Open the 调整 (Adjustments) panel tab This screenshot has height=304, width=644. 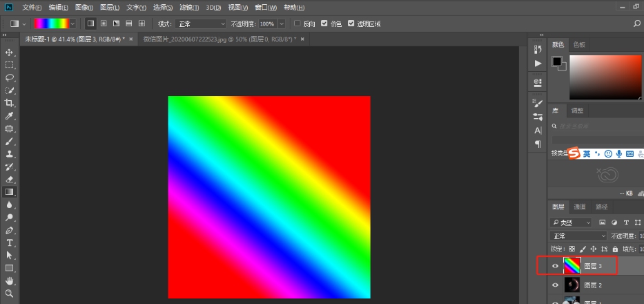point(577,111)
